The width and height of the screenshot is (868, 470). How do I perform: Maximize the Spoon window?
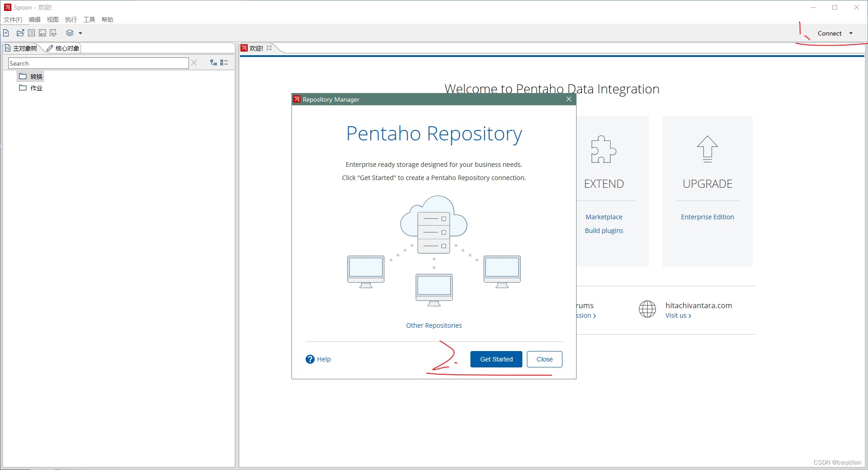coord(835,7)
